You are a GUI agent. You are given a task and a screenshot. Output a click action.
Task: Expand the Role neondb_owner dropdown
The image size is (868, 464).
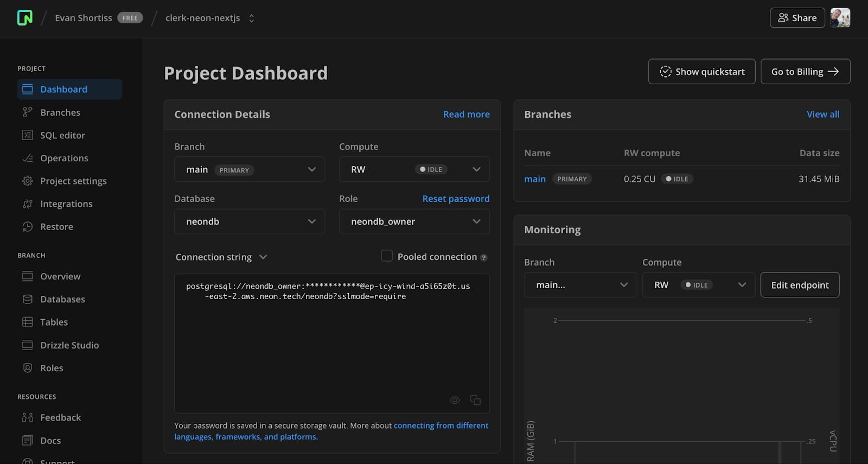tap(414, 221)
